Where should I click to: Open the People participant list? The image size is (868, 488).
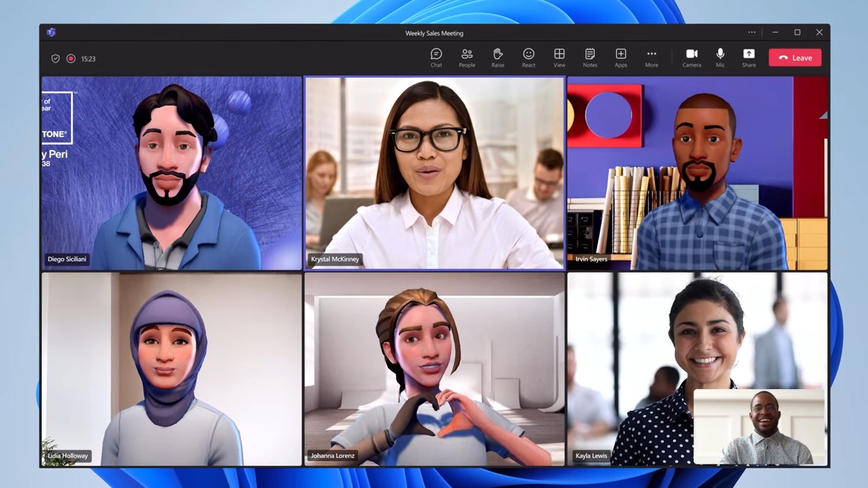click(x=467, y=58)
